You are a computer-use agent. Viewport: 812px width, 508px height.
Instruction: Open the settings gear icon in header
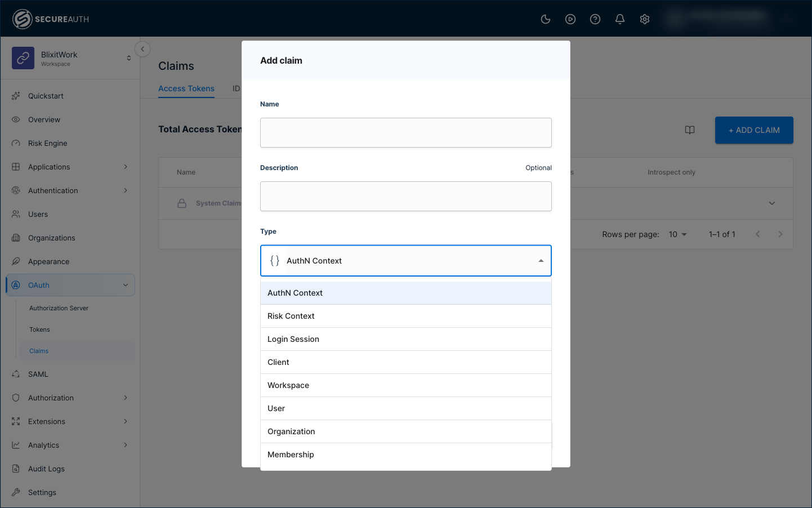coord(645,19)
